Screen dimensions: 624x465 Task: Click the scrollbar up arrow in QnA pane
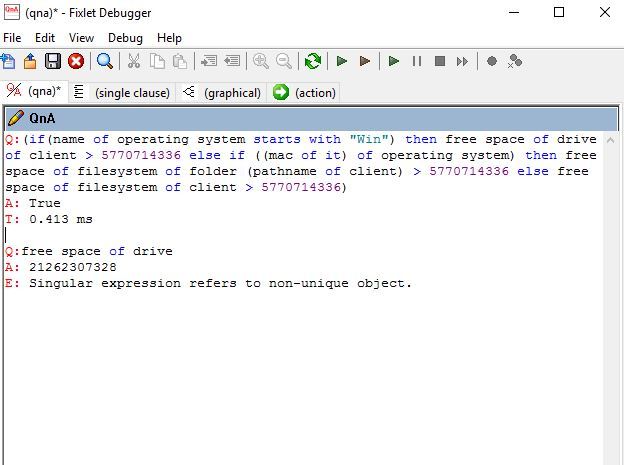610,140
